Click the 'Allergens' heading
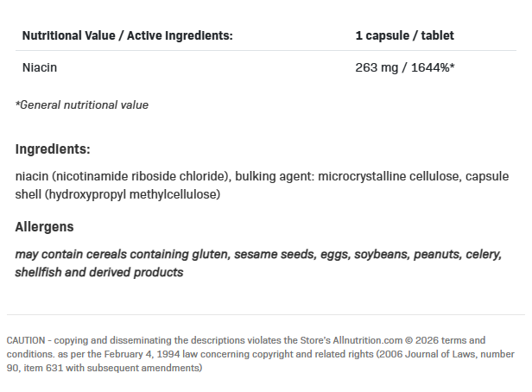The height and width of the screenshot is (392, 532). click(x=45, y=227)
